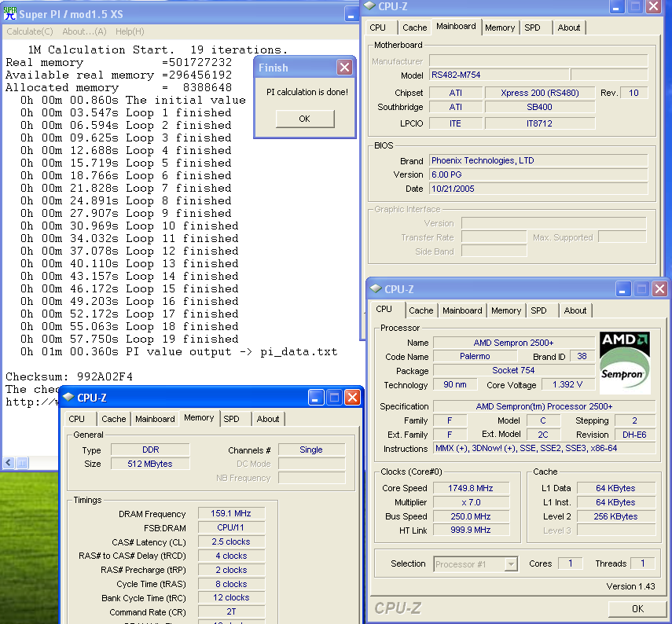672x624 pixels.
Task: Click the Core Speed value 1749.8 MHz
Action: pyautogui.click(x=471, y=488)
